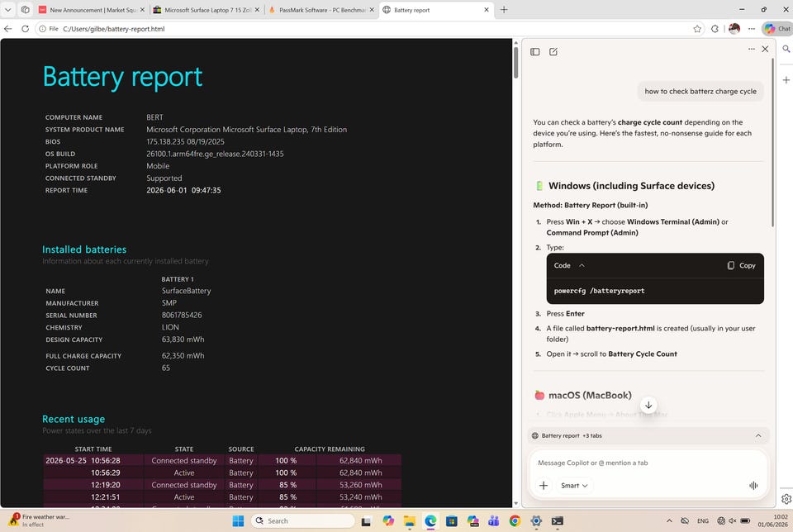Viewport: 793px width, 532px height.
Task: Open the Edge sidebar search icon
Action: point(786,49)
